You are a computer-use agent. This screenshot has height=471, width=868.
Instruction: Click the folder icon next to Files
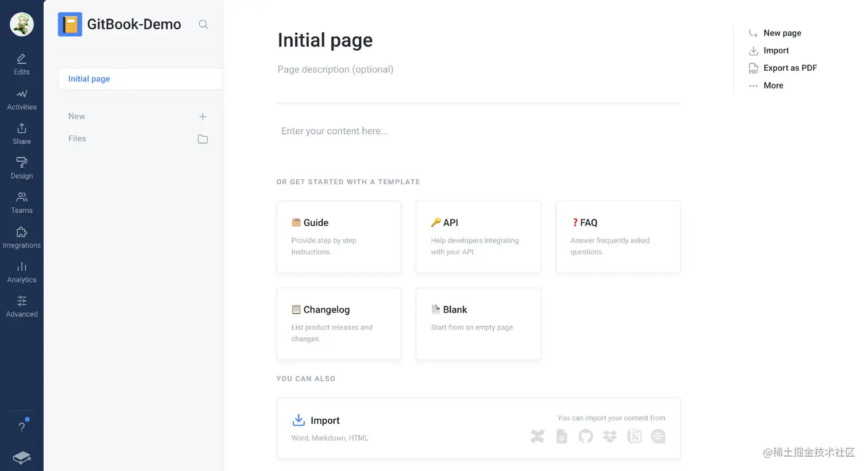point(203,139)
